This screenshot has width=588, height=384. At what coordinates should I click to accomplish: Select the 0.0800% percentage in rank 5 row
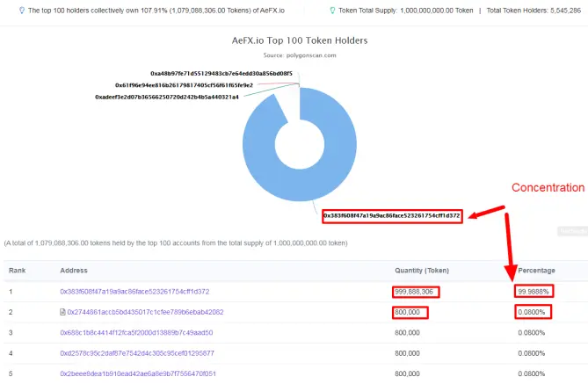coord(532,373)
